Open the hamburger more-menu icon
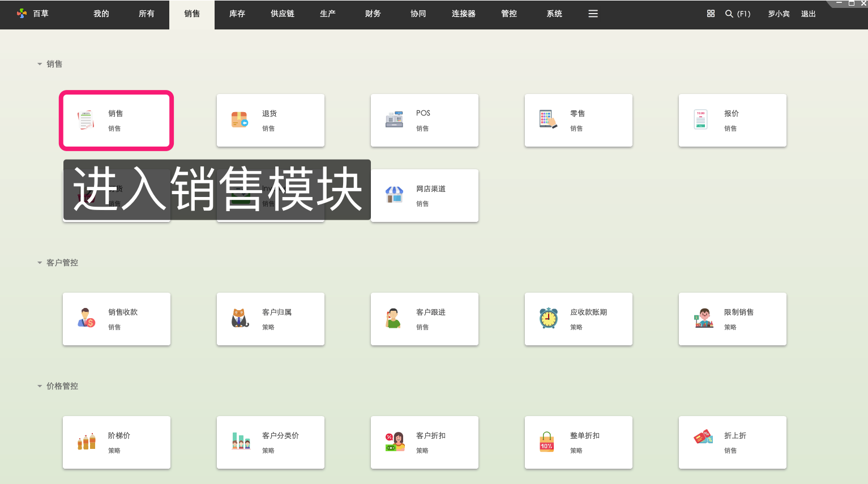Viewport: 868px width, 484px height. pyautogui.click(x=593, y=14)
